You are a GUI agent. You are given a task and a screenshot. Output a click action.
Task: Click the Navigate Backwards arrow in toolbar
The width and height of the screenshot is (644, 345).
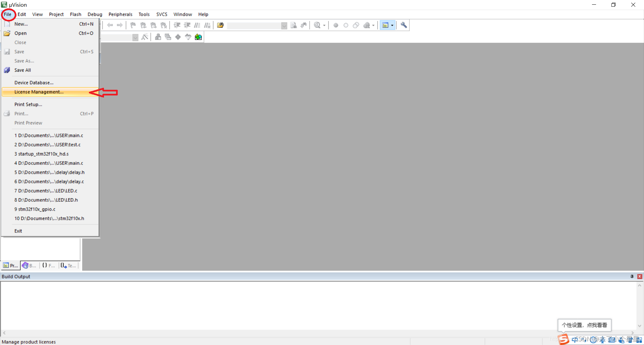pos(110,25)
